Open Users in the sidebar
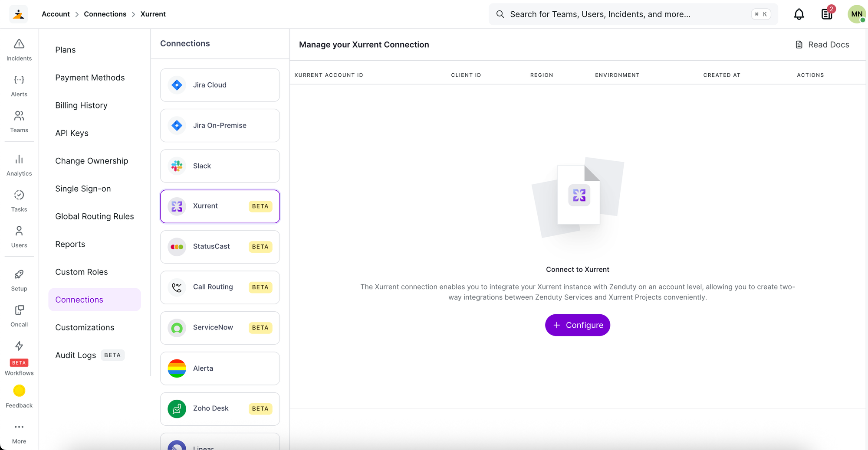Screen dimensions: 868x450 (19, 237)
